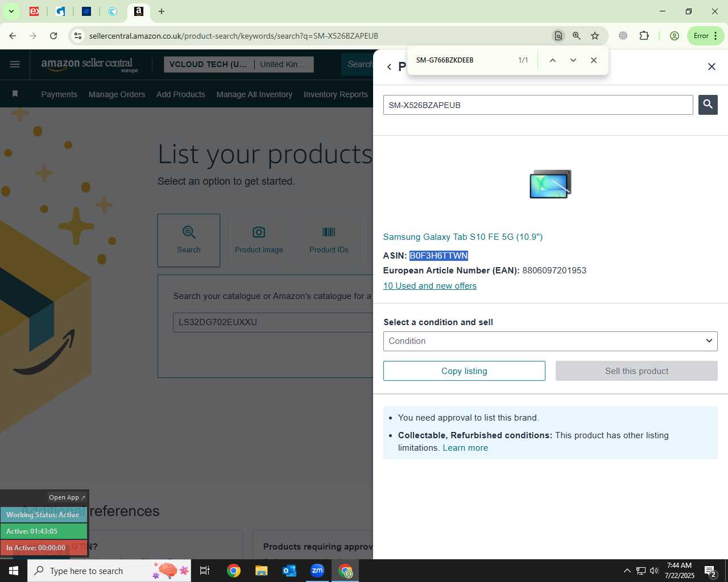
Task: Go back using the panel's back chevron
Action: point(389,67)
